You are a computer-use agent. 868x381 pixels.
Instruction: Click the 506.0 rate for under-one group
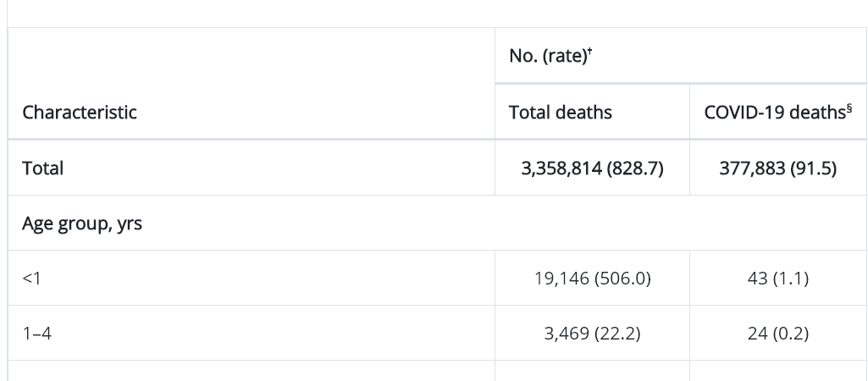pos(622,279)
